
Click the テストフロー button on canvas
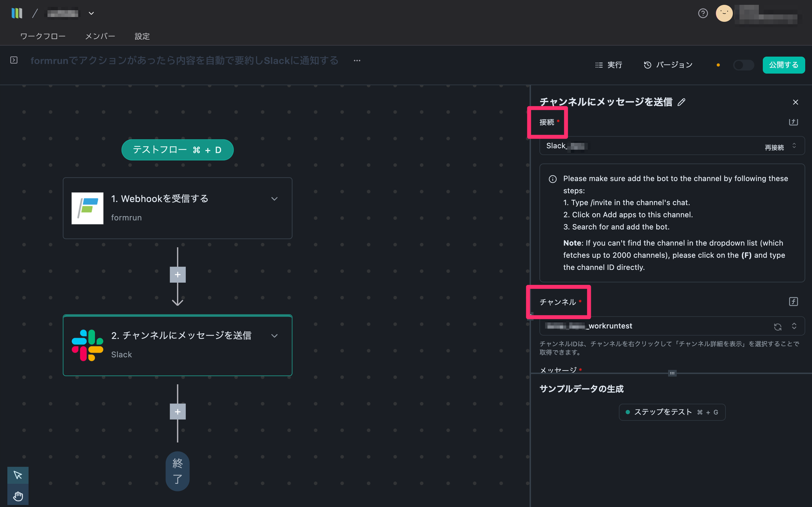[177, 150]
